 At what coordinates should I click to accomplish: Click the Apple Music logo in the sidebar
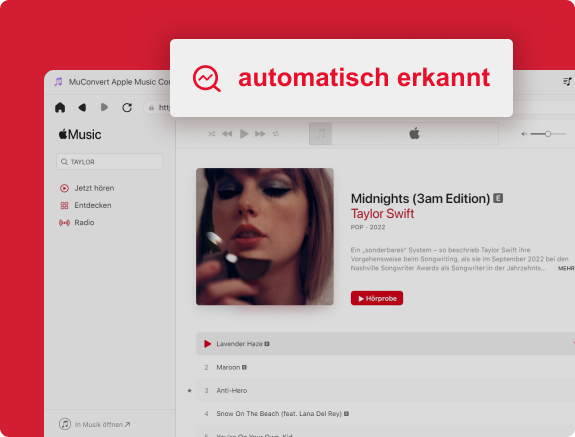pyautogui.click(x=80, y=135)
